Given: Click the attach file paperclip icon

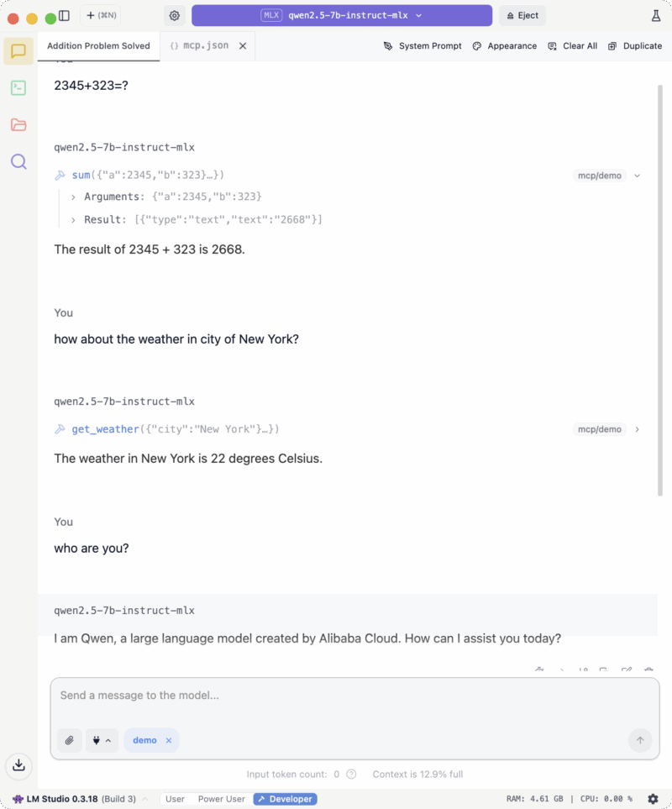Looking at the screenshot, I should click(x=70, y=740).
